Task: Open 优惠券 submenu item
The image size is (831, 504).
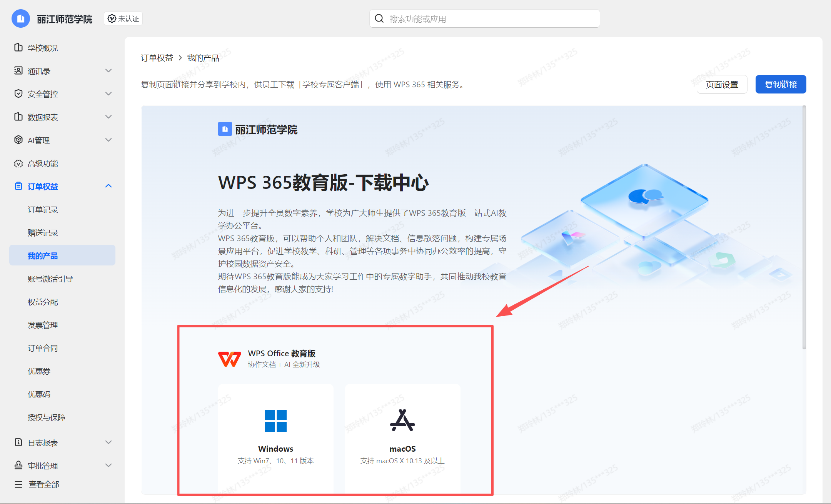Action: 39,371
